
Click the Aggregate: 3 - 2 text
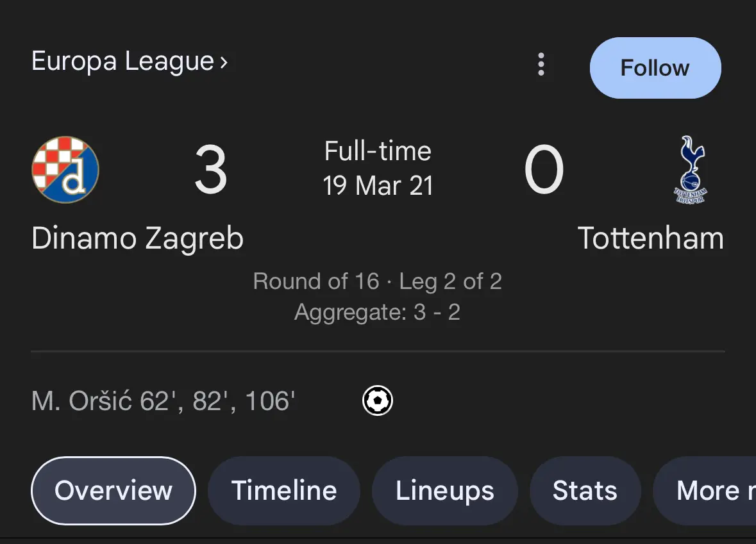378,312
